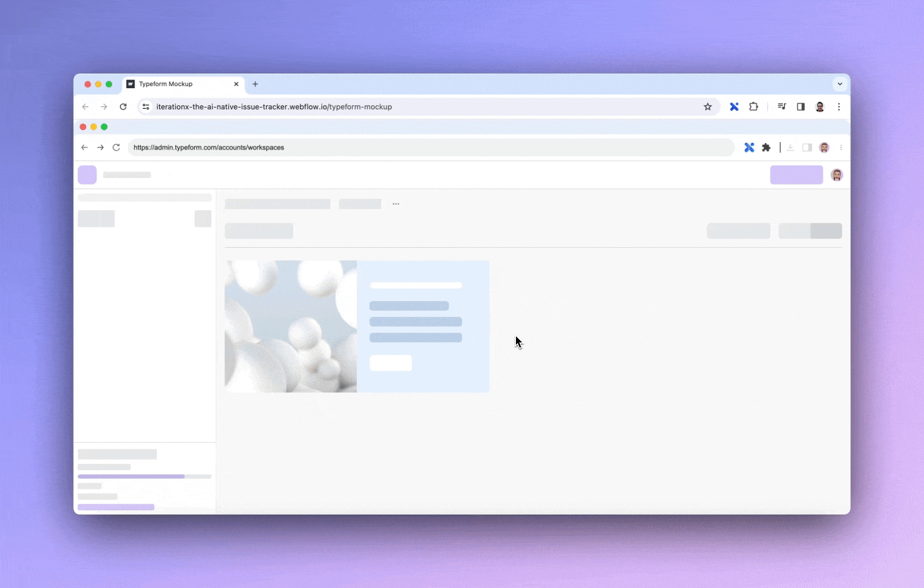Open the Extensions puzzle icon in Chrome

click(753, 107)
